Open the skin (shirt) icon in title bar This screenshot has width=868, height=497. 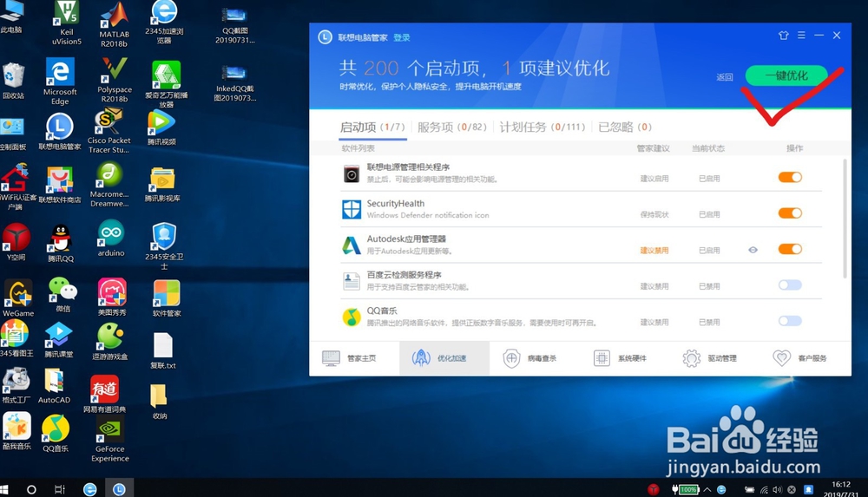pyautogui.click(x=783, y=36)
